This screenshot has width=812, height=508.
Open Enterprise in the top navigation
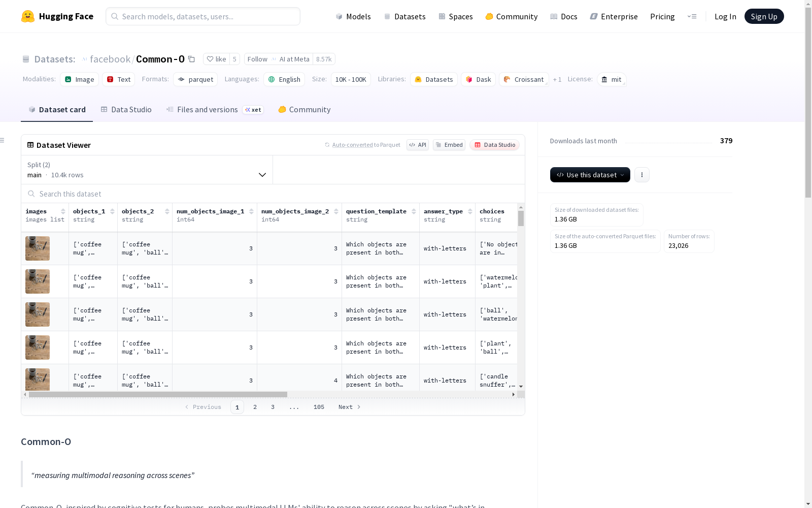[x=614, y=16]
